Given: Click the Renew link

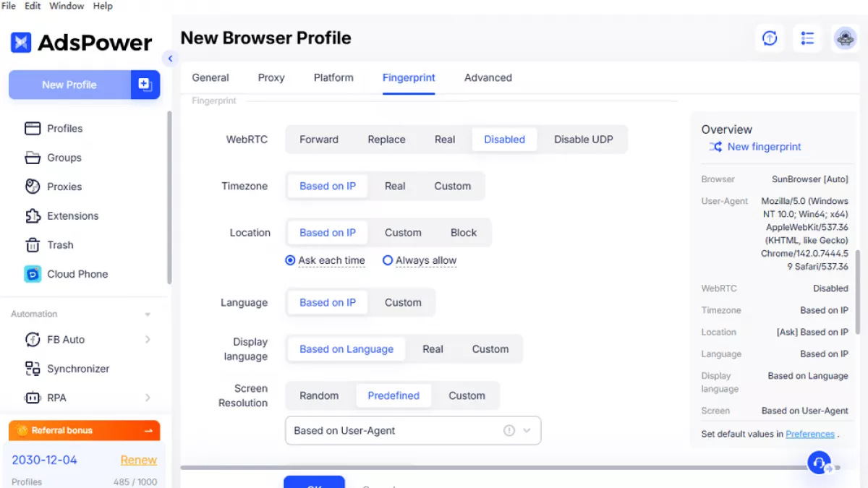Looking at the screenshot, I should click(138, 460).
